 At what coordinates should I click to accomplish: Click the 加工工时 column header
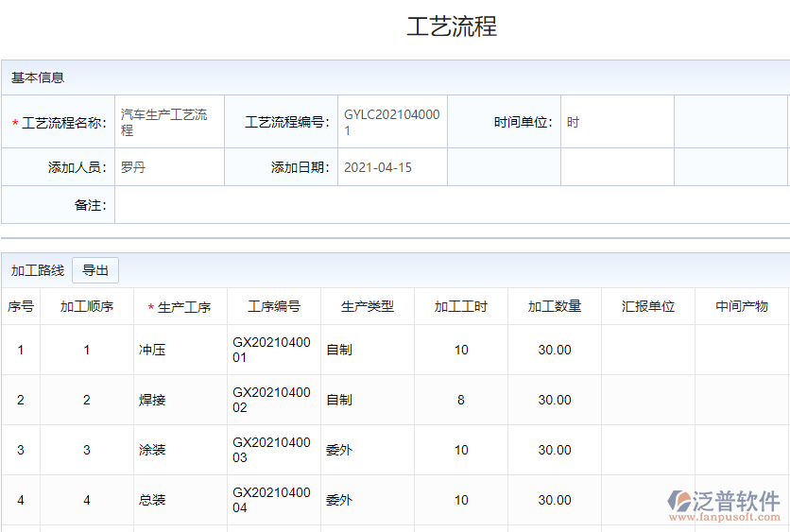461,307
